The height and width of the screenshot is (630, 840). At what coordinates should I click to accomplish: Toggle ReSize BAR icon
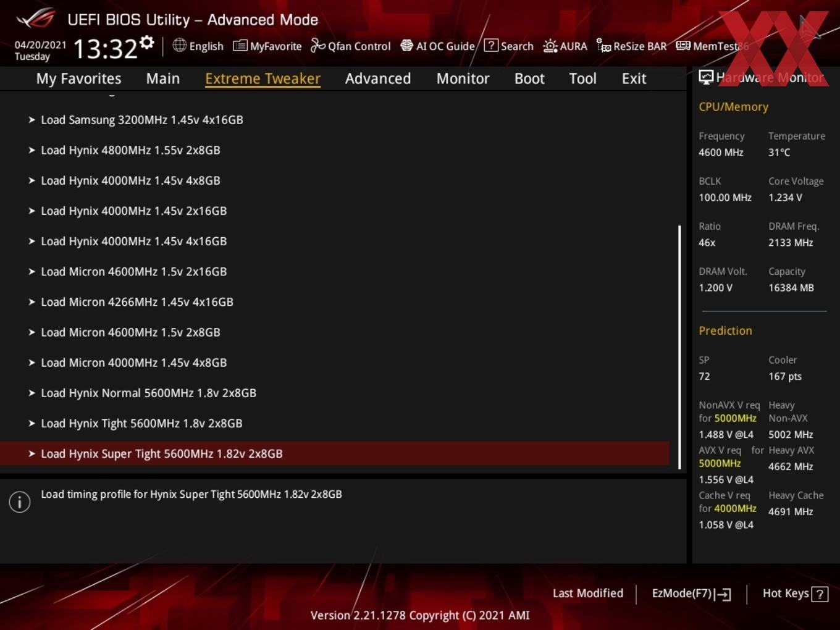pyautogui.click(x=603, y=46)
